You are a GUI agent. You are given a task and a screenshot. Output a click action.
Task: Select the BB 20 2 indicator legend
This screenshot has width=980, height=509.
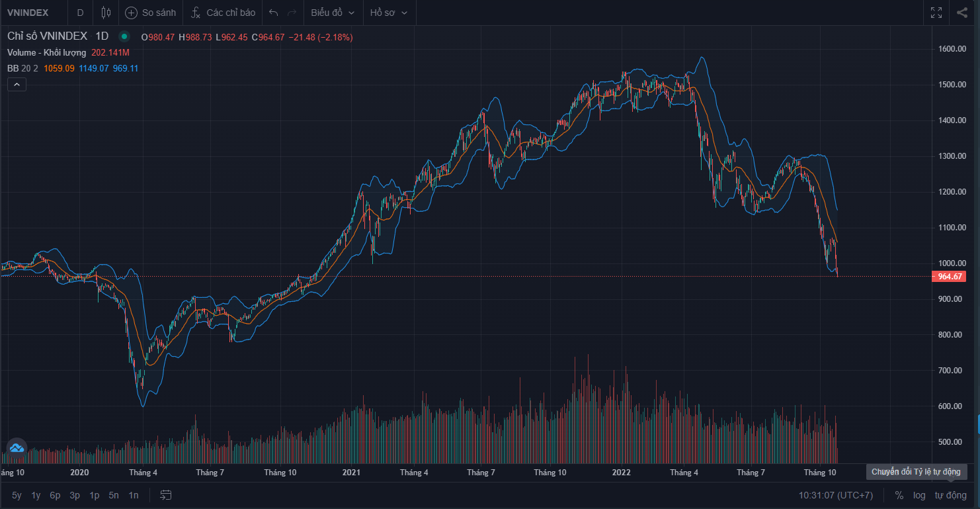tap(22, 69)
